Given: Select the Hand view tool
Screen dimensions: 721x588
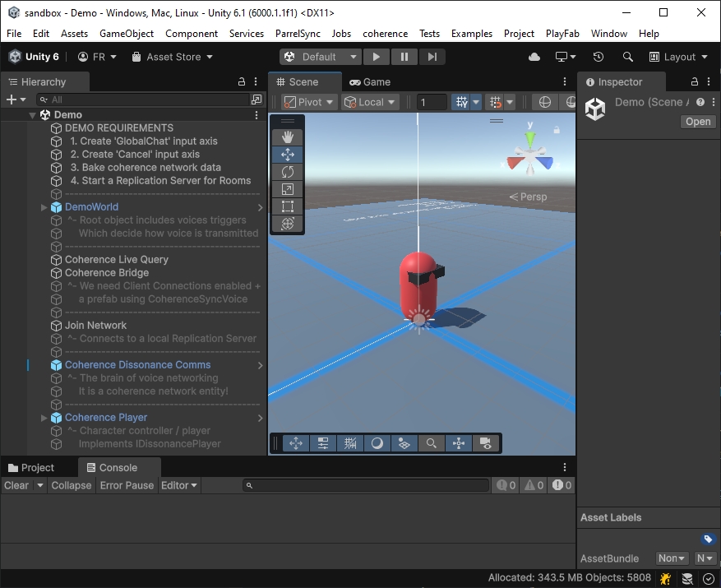Looking at the screenshot, I should [288, 137].
